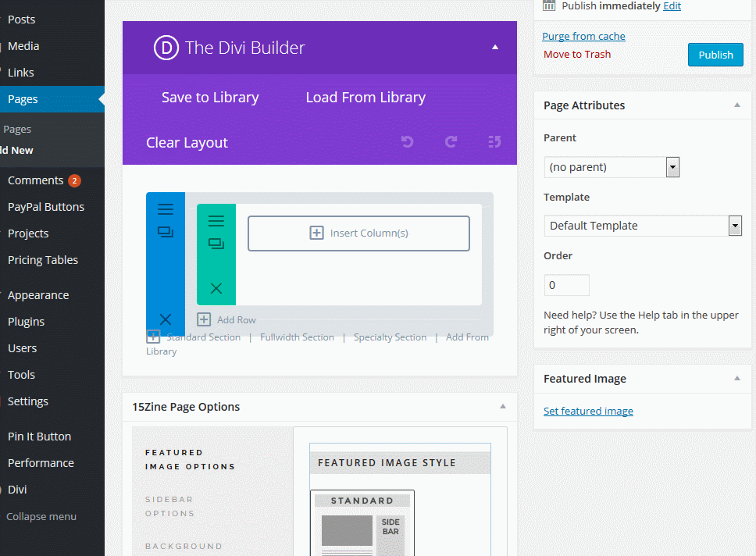This screenshot has height=556, width=756.
Task: Open Tools menu
Action: pos(21,375)
